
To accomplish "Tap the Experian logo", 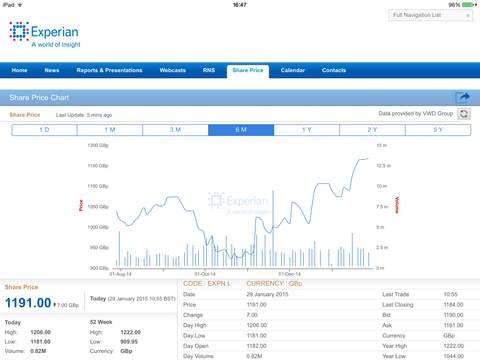I will [45, 35].
